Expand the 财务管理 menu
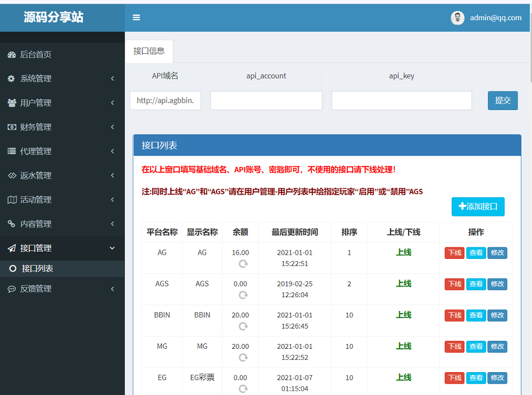 tap(62, 127)
